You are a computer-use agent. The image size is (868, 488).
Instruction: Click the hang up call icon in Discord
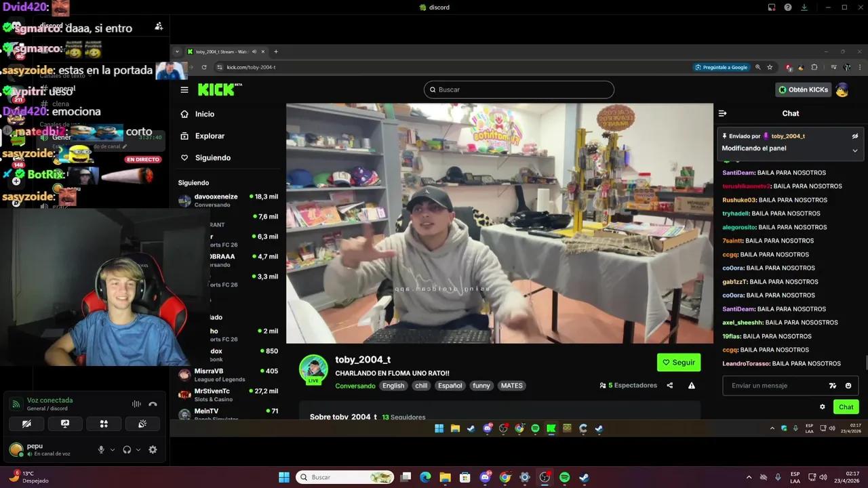pos(153,404)
